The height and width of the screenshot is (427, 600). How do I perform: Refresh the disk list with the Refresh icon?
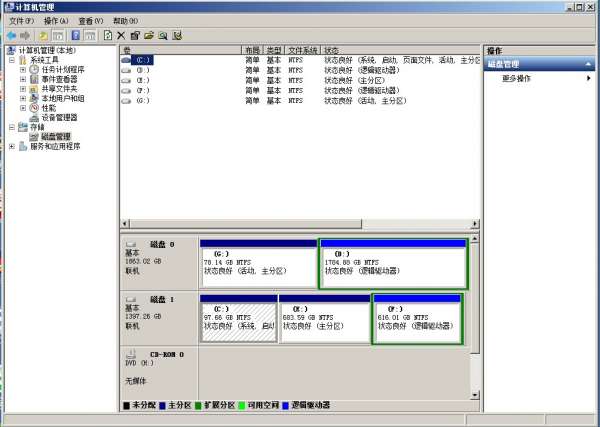pos(108,36)
